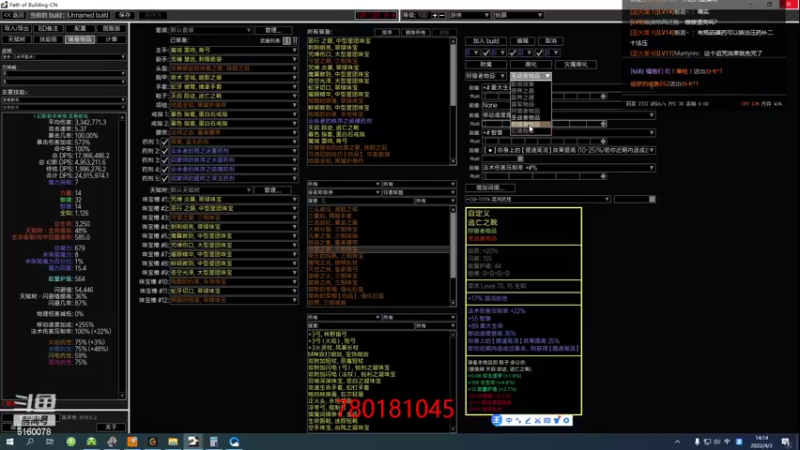Click the item list scroll-up arrow
Screen dimensions: 800x450
[x=453, y=41]
